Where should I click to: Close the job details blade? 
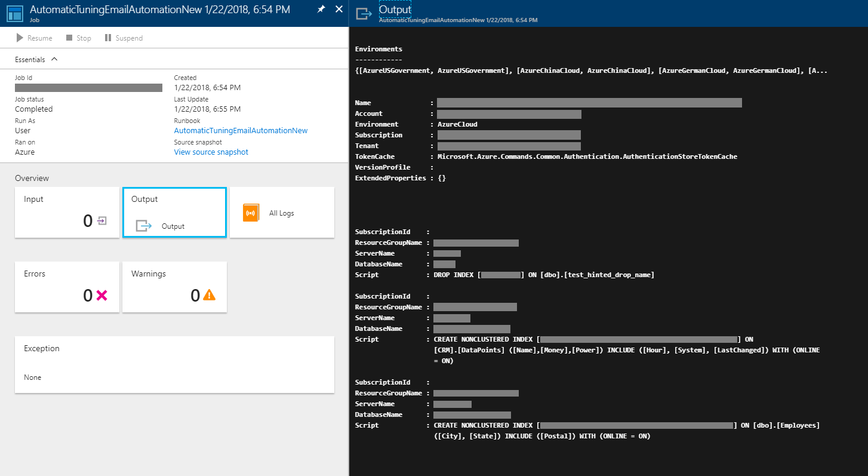coord(339,10)
